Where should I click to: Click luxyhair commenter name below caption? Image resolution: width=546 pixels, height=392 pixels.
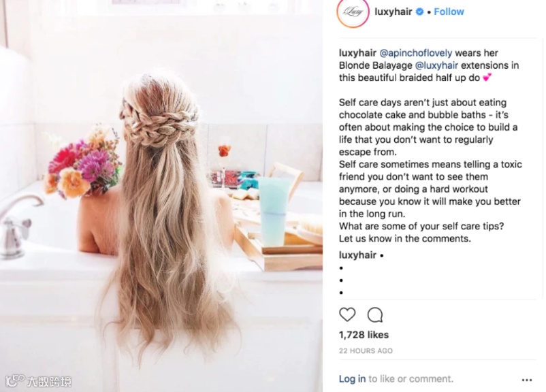(357, 255)
